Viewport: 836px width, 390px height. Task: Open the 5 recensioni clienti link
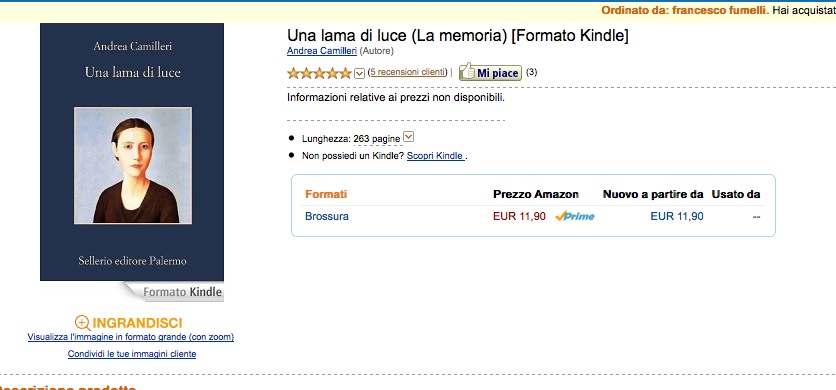(x=407, y=72)
